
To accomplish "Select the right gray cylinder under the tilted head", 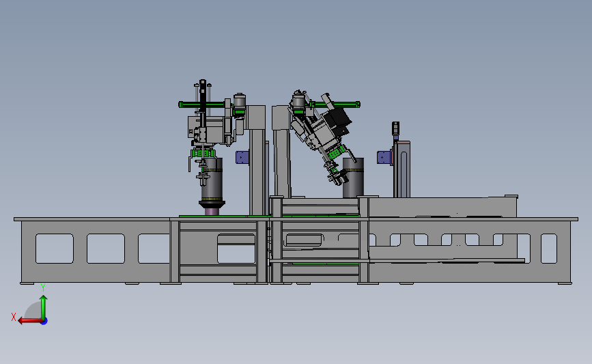I will point(354,178).
